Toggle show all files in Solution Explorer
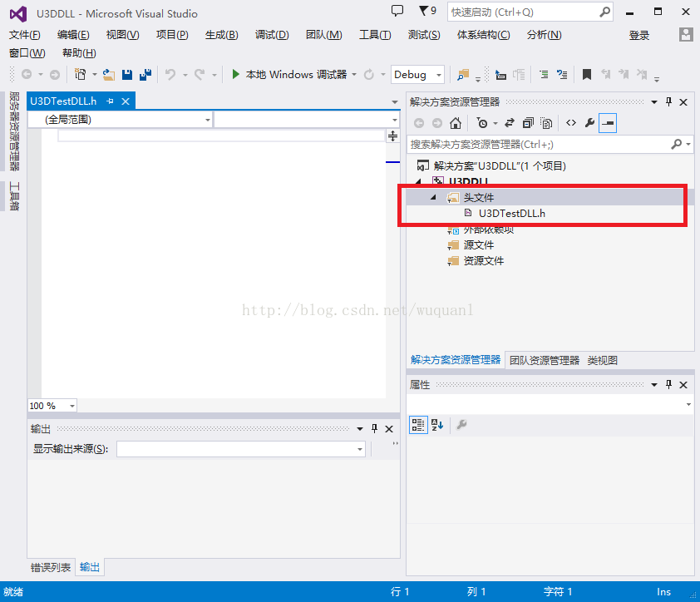The height and width of the screenshot is (602, 700). click(546, 123)
